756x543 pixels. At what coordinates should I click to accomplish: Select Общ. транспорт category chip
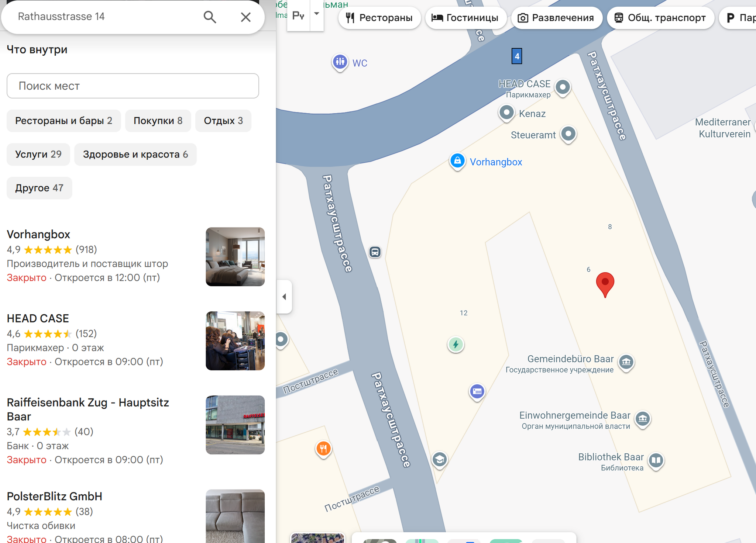(x=660, y=18)
